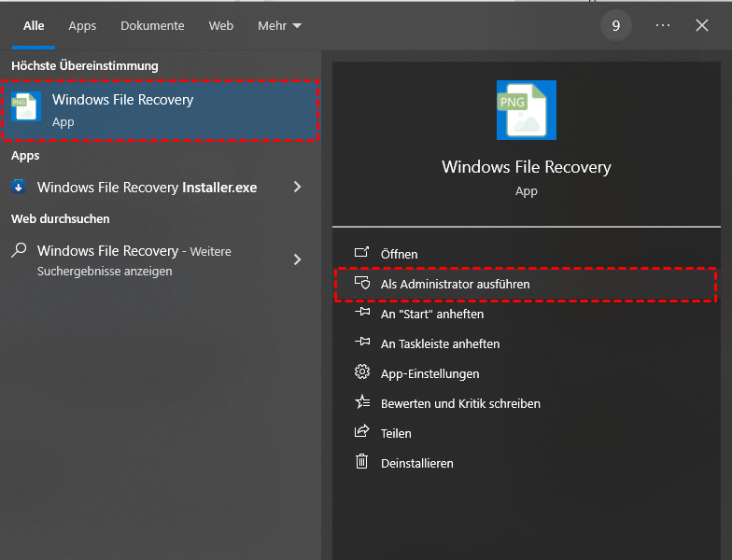Choose Bewerten und Kritik schreiben
The height and width of the screenshot is (560, 732).
[527, 403]
